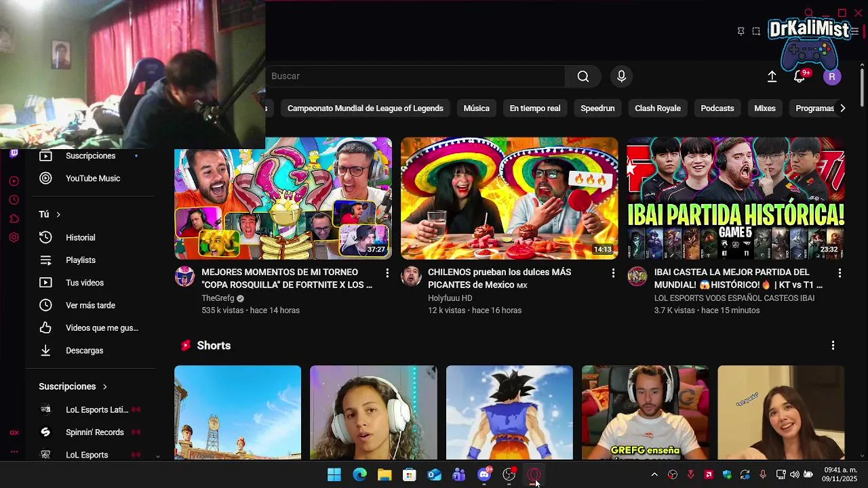Open YouTube notifications bell

point(800,77)
